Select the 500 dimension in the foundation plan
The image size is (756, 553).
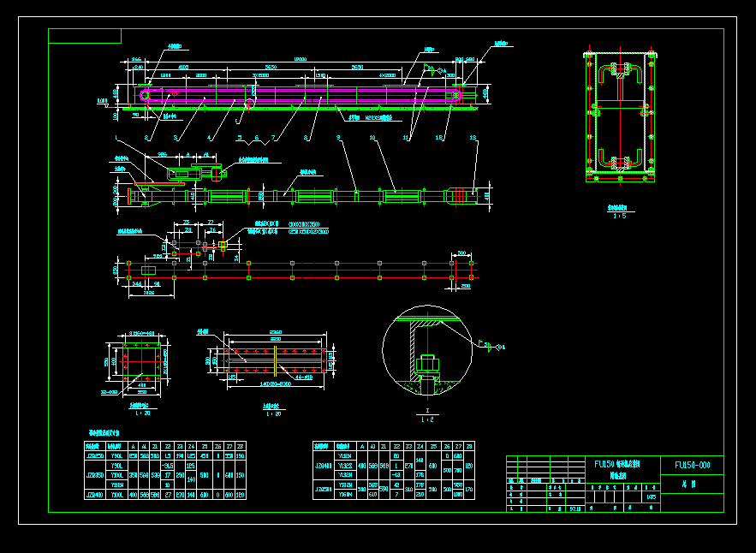pyautogui.click(x=461, y=253)
